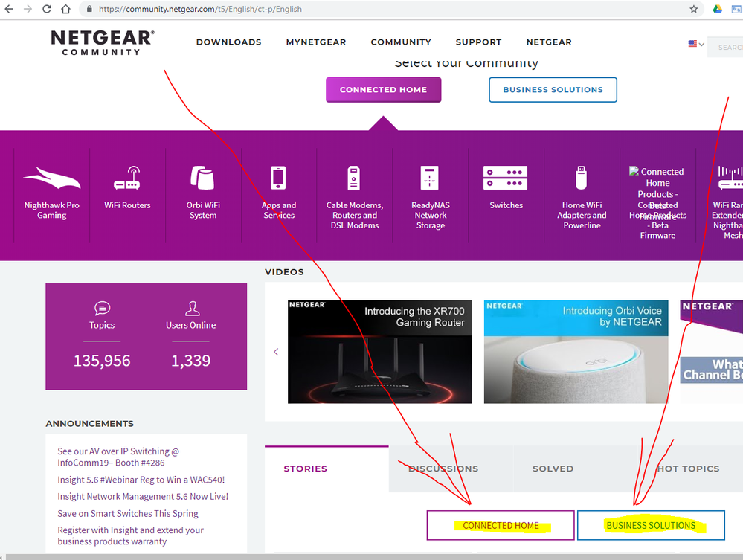Click the highlighted CONNECTED HOME button below tabs
743x560 pixels.
pyautogui.click(x=501, y=525)
